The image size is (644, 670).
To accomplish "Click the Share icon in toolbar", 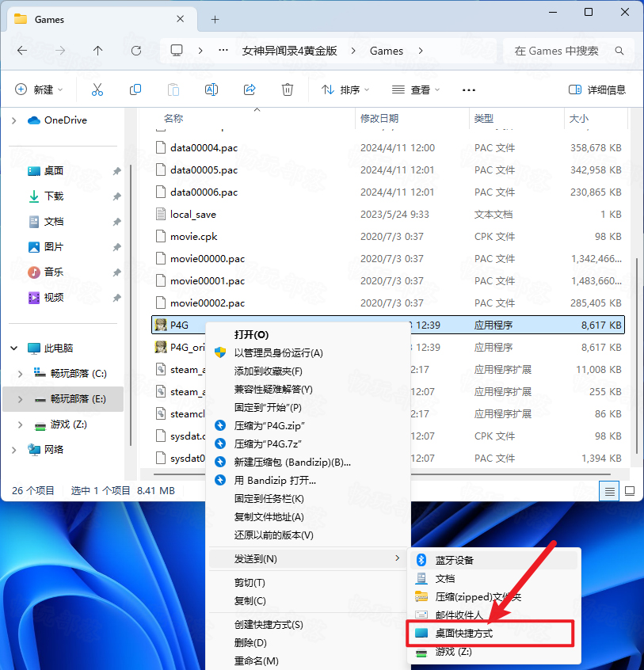I will pos(250,89).
